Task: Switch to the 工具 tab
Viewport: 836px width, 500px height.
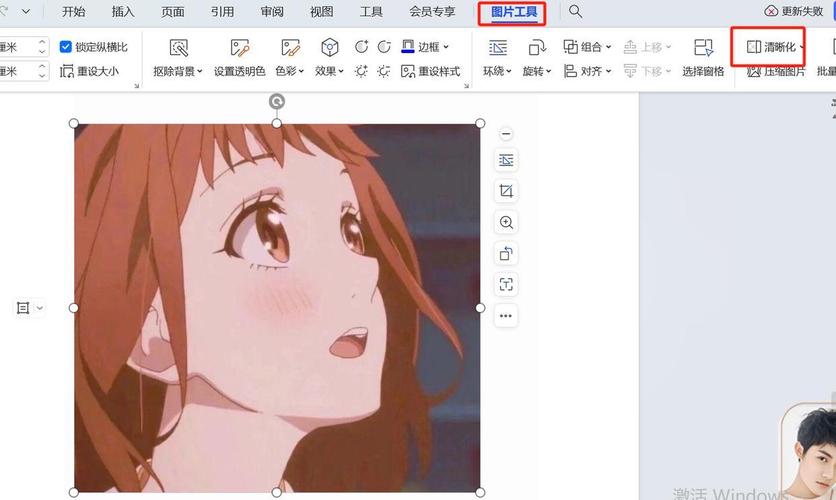Action: [371, 12]
